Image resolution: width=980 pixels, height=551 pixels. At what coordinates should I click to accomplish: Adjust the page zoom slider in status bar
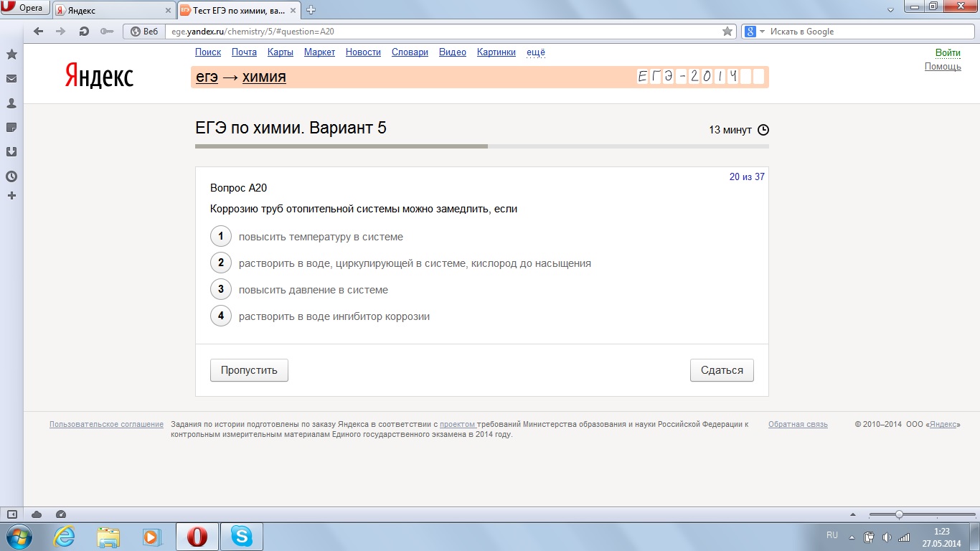click(899, 514)
